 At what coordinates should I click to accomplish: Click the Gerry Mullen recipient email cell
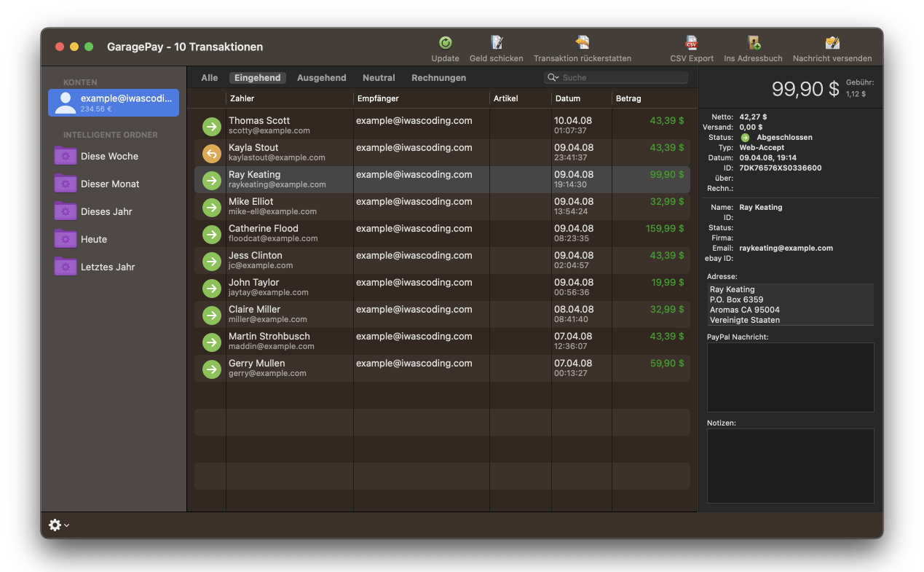click(x=414, y=363)
